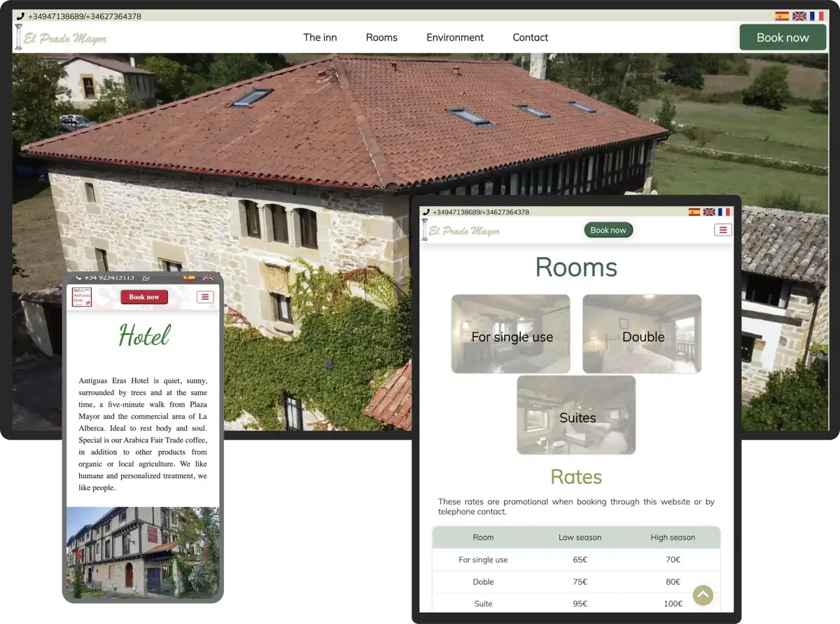Select the Double room thumbnail

click(642, 334)
